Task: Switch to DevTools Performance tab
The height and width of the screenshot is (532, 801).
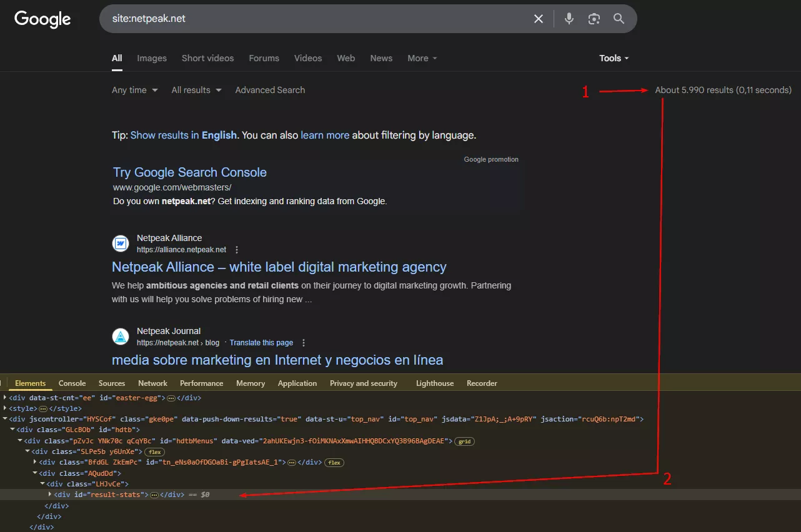Action: coord(201,383)
